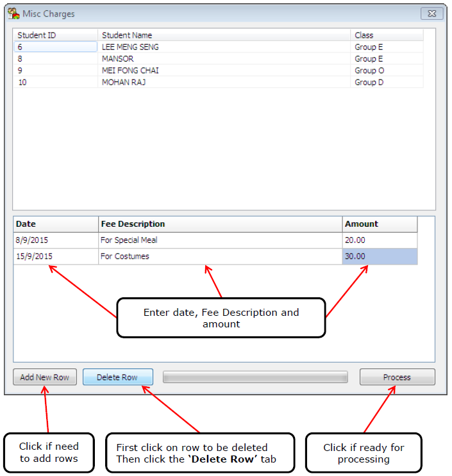Select the student MANSOR in the list
Screen dimensions: 452x476
pos(118,59)
